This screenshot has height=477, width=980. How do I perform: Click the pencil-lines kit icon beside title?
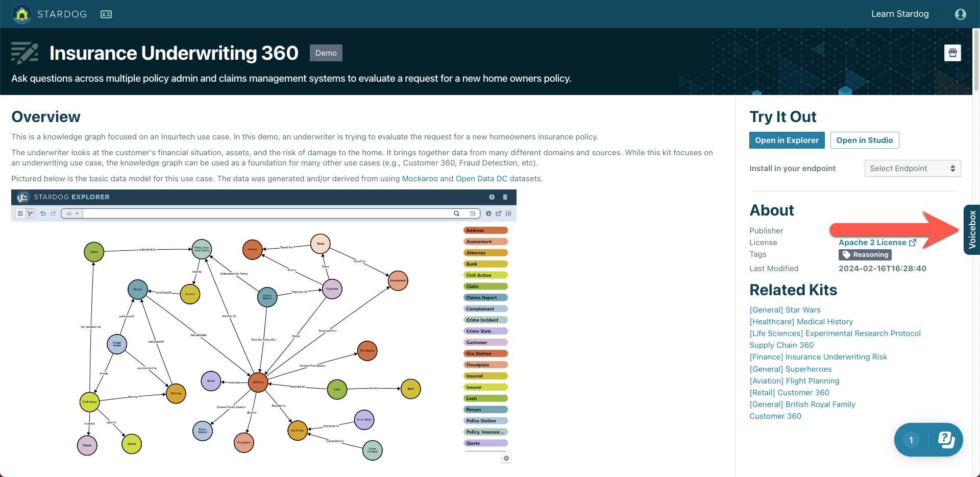24,53
